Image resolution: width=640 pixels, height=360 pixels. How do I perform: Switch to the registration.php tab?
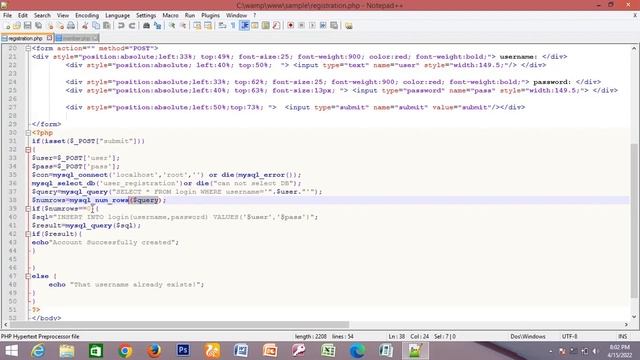pos(25,38)
